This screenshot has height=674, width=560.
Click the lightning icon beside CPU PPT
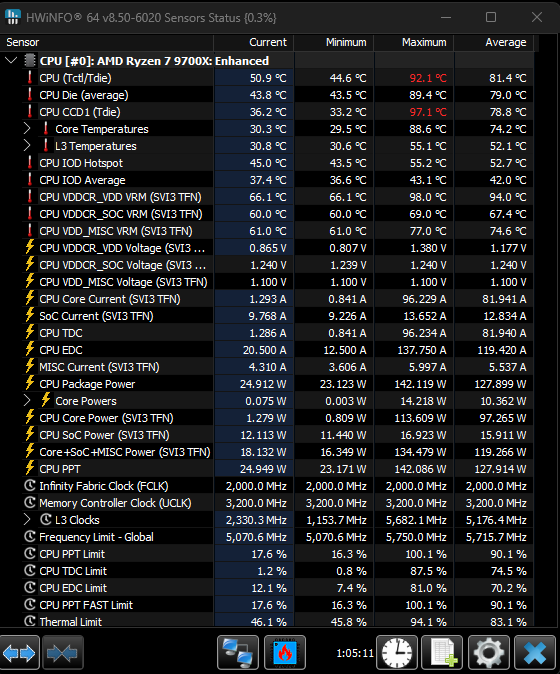(30, 469)
